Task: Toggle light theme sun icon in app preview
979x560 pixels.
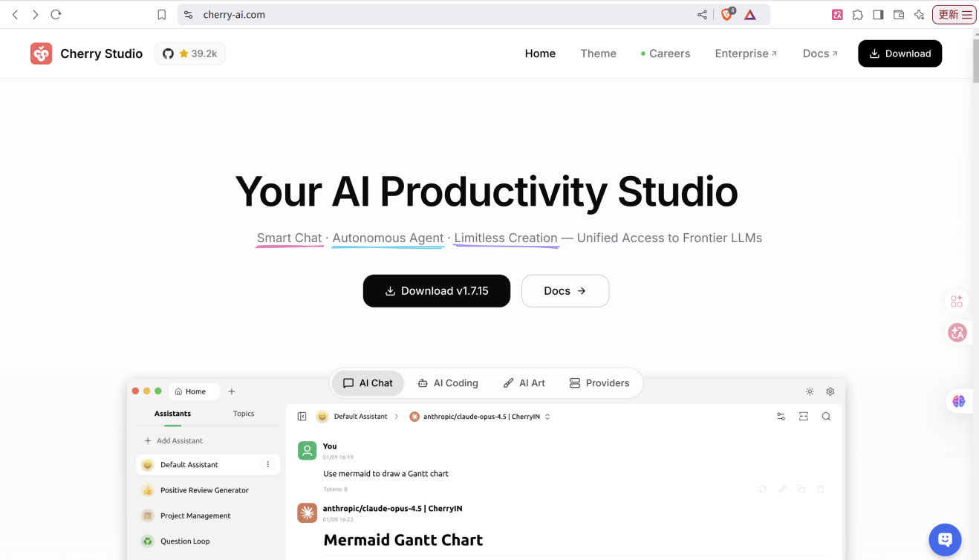Action: pyautogui.click(x=810, y=391)
